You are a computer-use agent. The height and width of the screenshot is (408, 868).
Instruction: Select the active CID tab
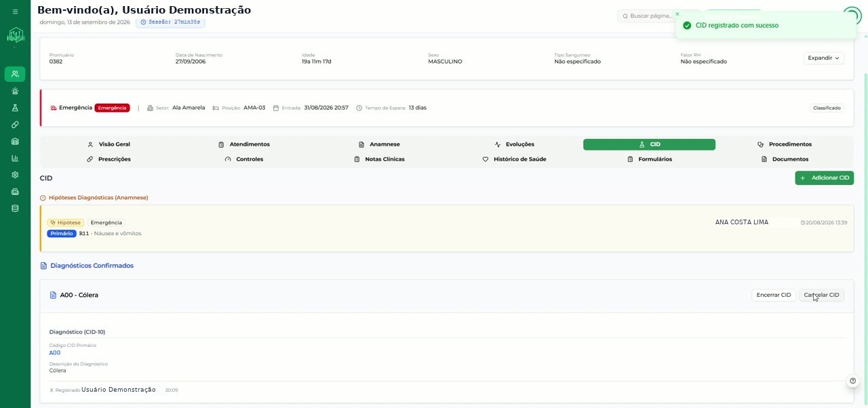click(649, 144)
